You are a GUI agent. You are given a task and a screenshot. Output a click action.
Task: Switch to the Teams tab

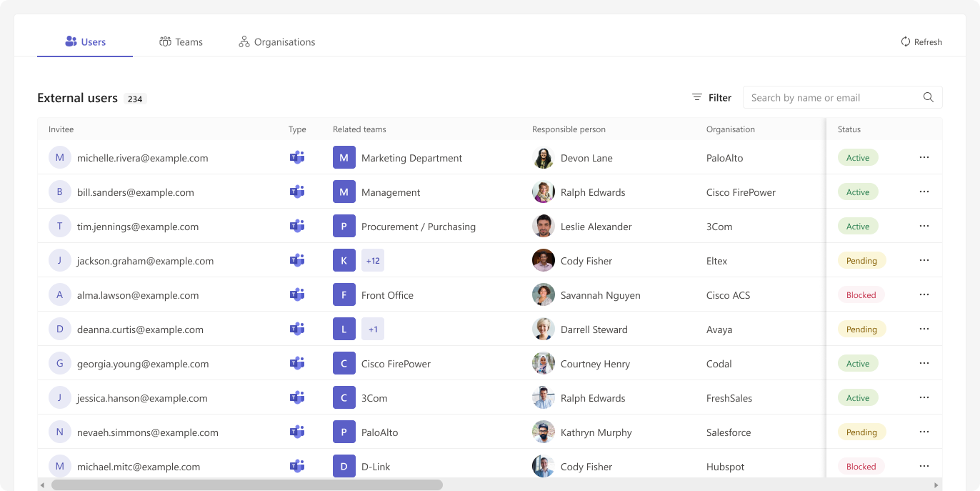click(x=181, y=42)
